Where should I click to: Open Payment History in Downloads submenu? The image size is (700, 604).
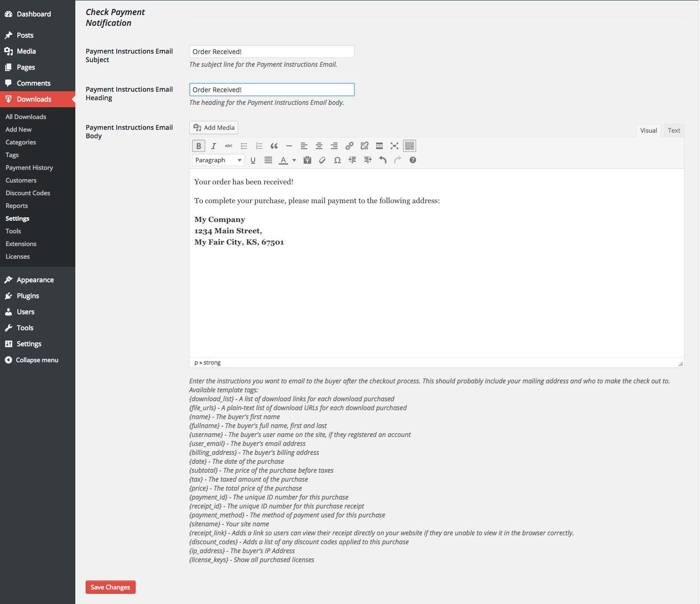coord(29,167)
